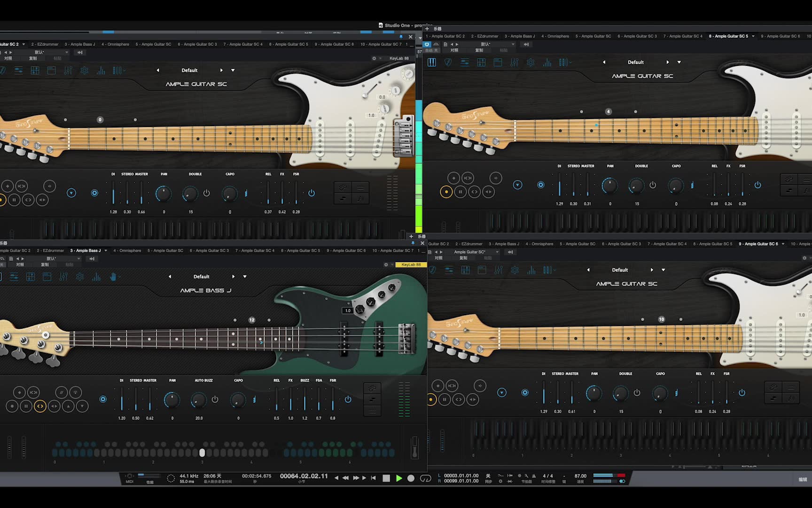Open settings gear in Guitar SC 6 plugin toolbar

(x=515, y=270)
